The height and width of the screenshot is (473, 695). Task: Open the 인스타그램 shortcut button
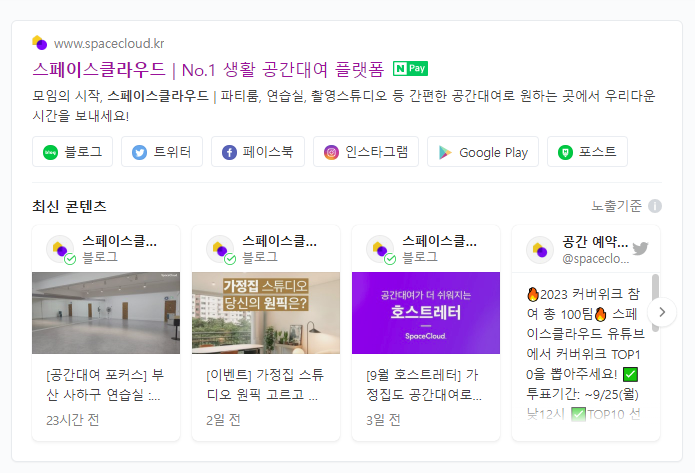coord(366,152)
